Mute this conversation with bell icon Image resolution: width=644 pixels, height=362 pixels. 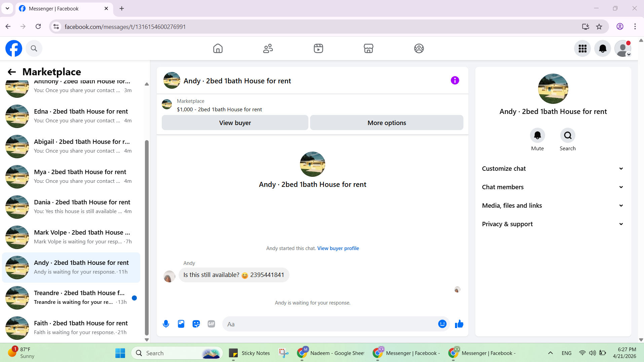tap(537, 135)
